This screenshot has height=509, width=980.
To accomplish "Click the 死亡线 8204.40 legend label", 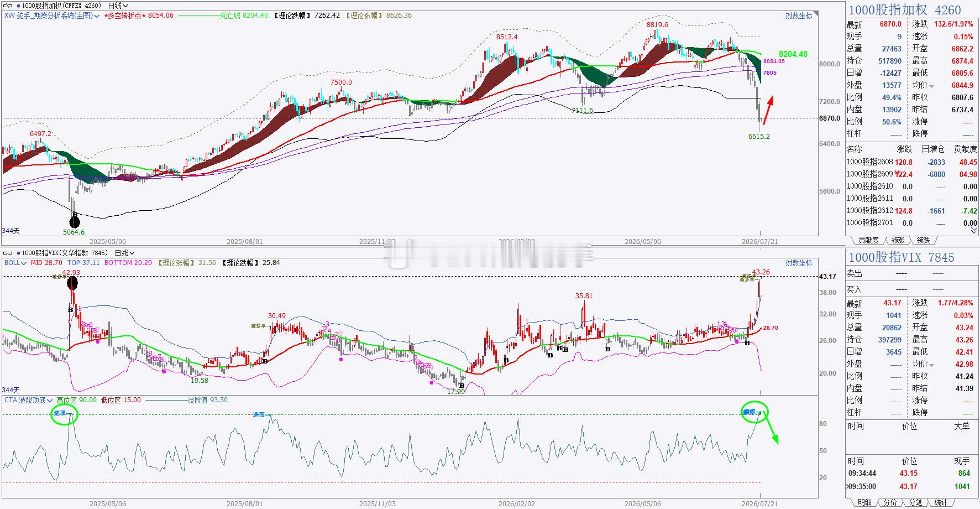I will (x=244, y=16).
